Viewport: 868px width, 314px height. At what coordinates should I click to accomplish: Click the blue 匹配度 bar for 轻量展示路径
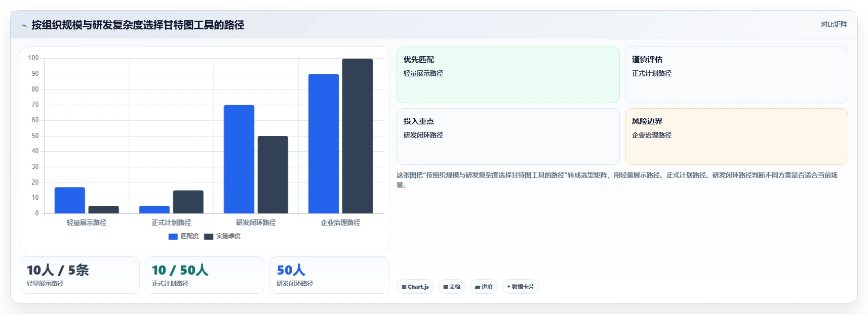(x=70, y=200)
